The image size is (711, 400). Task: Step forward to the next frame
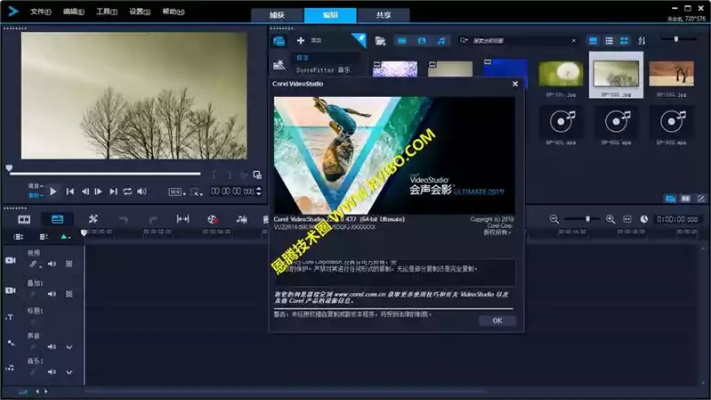98,191
